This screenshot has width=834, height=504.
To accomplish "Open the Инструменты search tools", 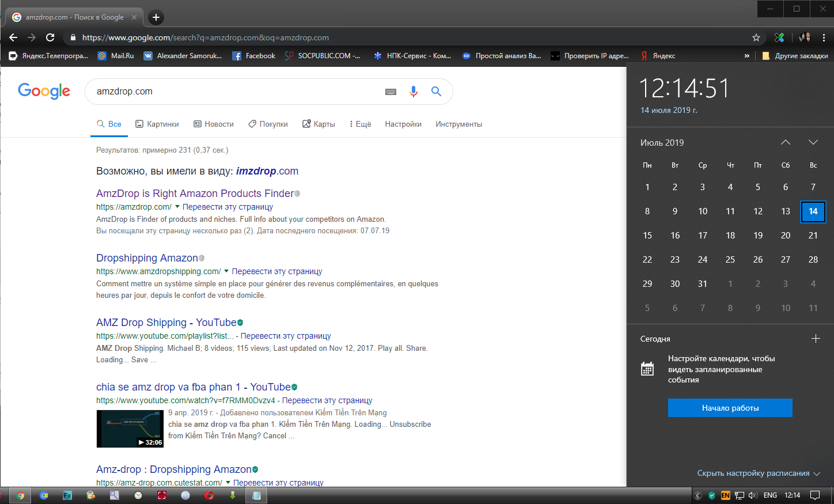I will click(458, 124).
